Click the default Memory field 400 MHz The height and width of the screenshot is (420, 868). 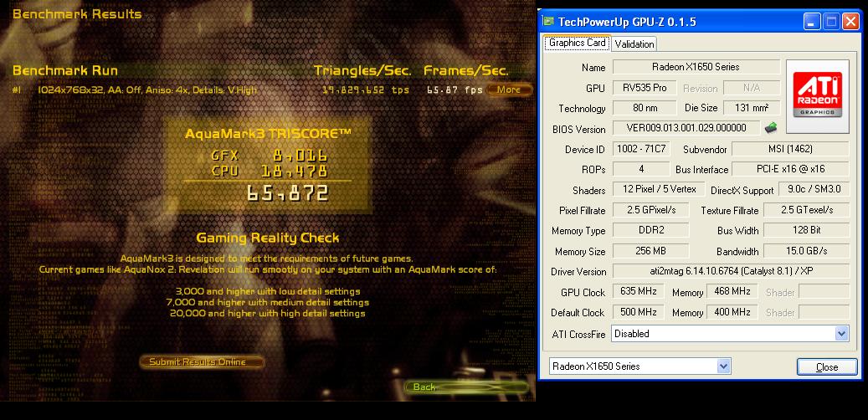pyautogui.click(x=732, y=312)
